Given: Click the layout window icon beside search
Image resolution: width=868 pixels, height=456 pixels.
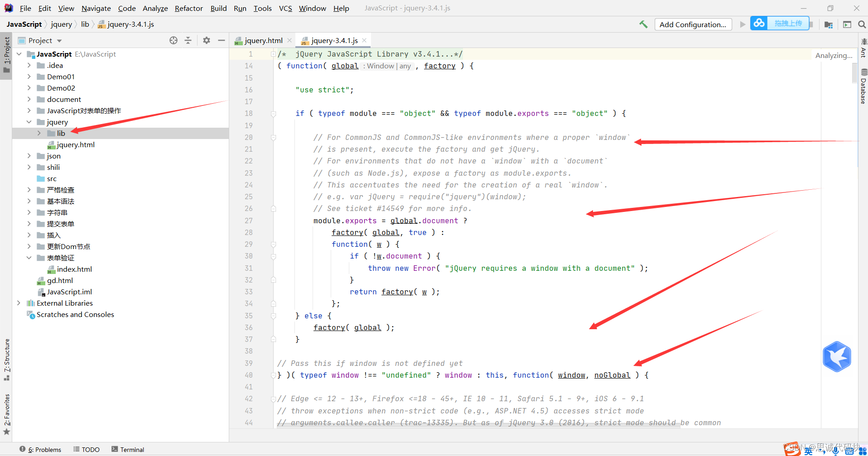Looking at the screenshot, I should tap(847, 24).
